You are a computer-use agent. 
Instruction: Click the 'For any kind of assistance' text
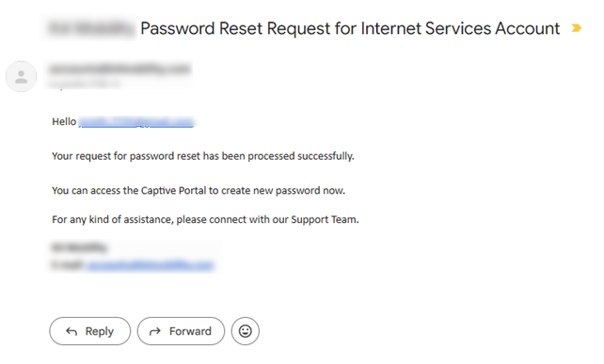pos(113,219)
